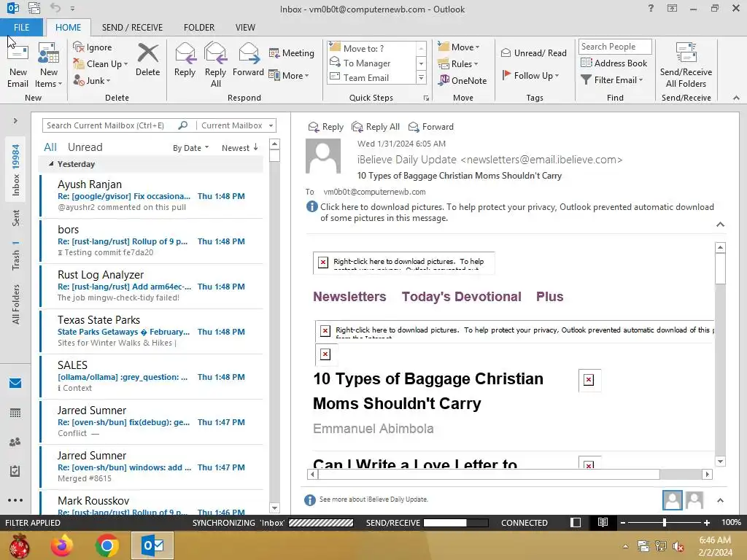The height and width of the screenshot is (560, 747).
Task: Click the ribbon Reply button
Action: point(185,60)
